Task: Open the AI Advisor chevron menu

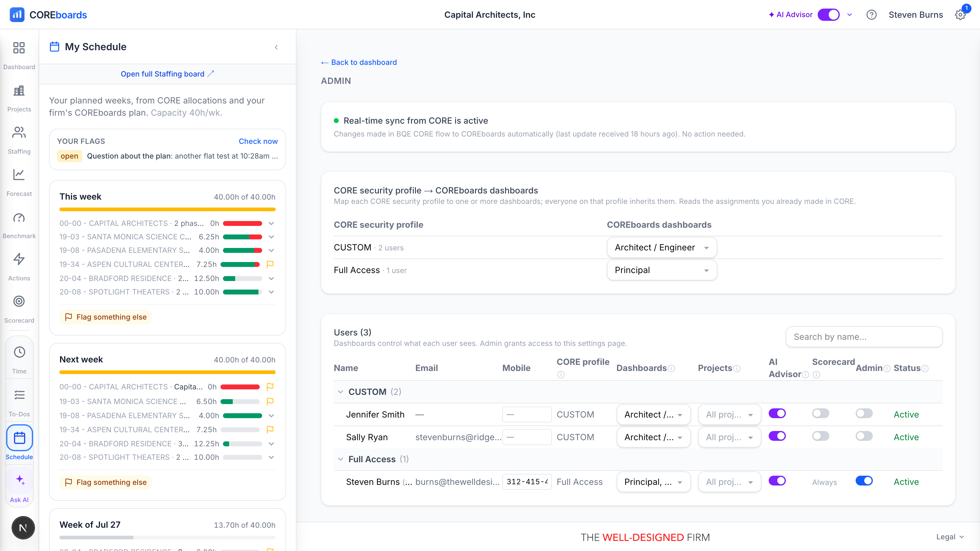Action: pos(850,15)
